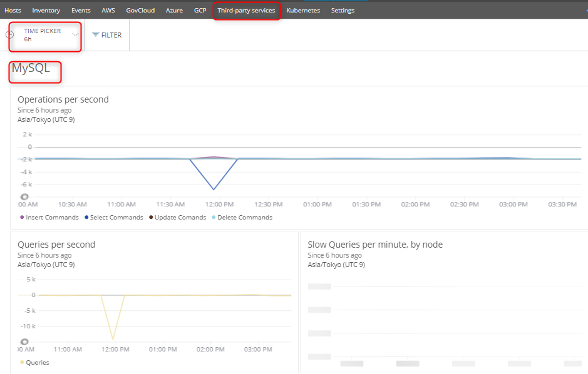Click the Operations per second chart title
Viewport: 588px width, 374px height.
click(x=63, y=99)
